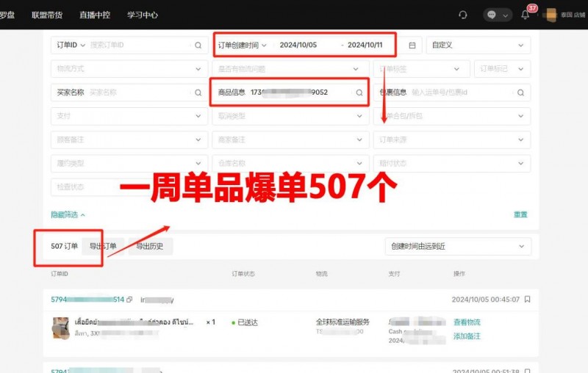This screenshot has width=588, height=373.
Task: Collapse filters via 隐藏筛选
Action: pos(68,214)
